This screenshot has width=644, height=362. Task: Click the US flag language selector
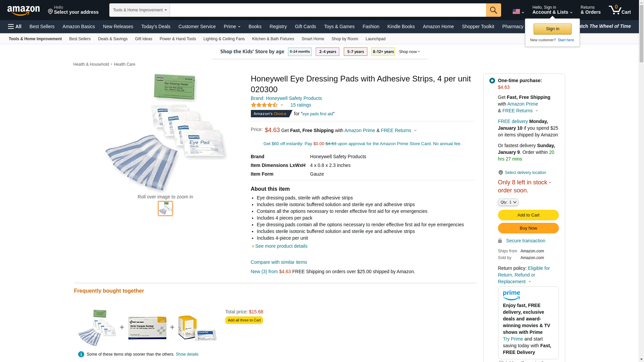point(518,12)
